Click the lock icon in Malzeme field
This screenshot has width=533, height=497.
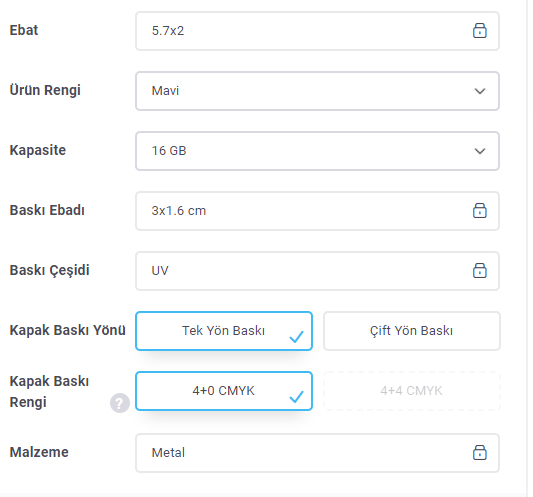pyautogui.click(x=479, y=452)
